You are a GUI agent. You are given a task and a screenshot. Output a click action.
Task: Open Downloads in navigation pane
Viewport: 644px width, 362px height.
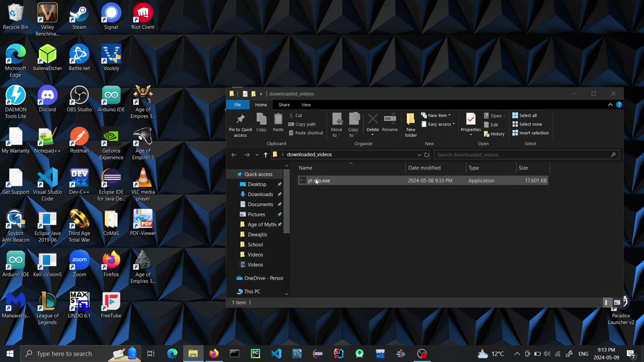tap(260, 194)
